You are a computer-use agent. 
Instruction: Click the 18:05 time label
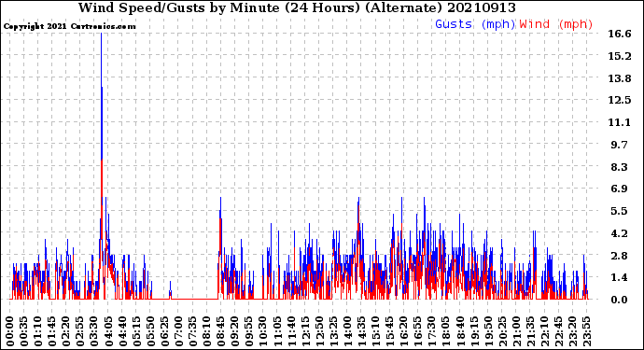coord(446,331)
